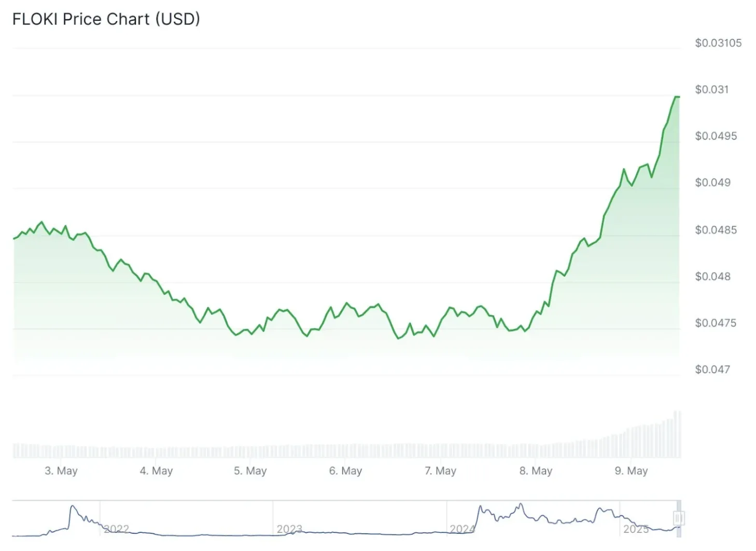756x551 pixels.
Task: Click the price line's final peak point
Action: point(677,97)
